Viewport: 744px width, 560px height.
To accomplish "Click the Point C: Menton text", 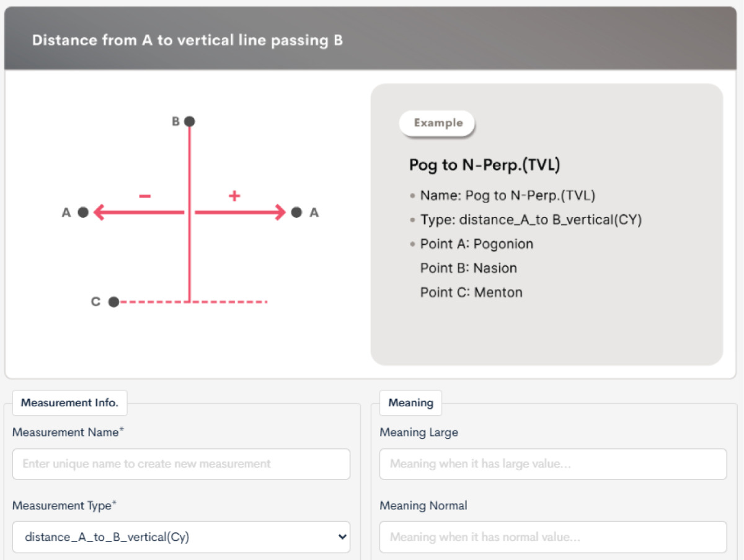I will (471, 292).
